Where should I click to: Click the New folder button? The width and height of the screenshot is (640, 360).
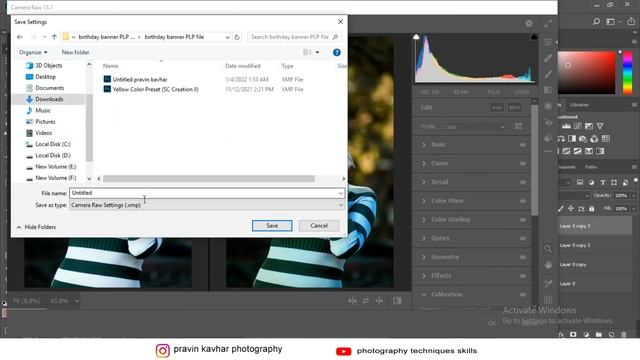pyautogui.click(x=75, y=52)
